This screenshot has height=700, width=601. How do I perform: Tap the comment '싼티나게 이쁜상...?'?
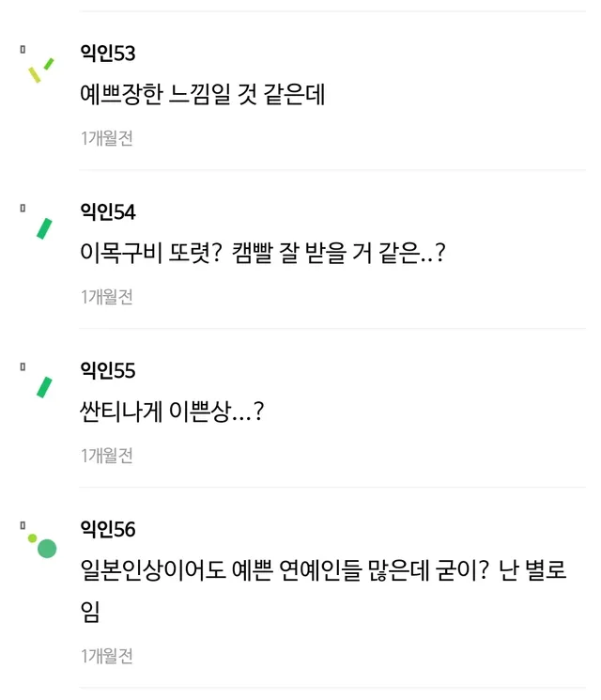click(172, 412)
